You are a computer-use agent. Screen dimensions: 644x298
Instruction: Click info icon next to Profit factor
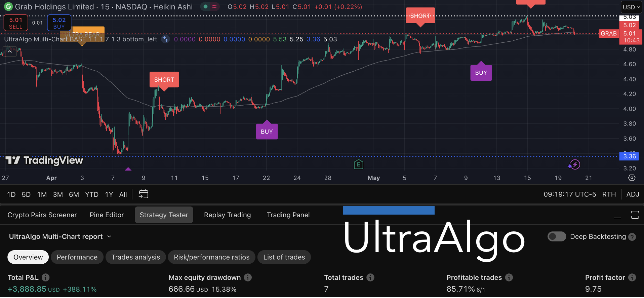point(632,277)
